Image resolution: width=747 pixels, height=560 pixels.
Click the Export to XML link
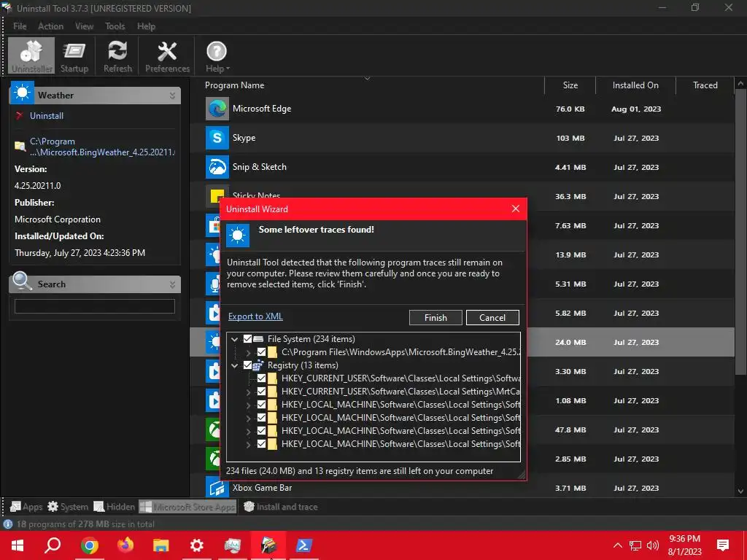coord(255,316)
